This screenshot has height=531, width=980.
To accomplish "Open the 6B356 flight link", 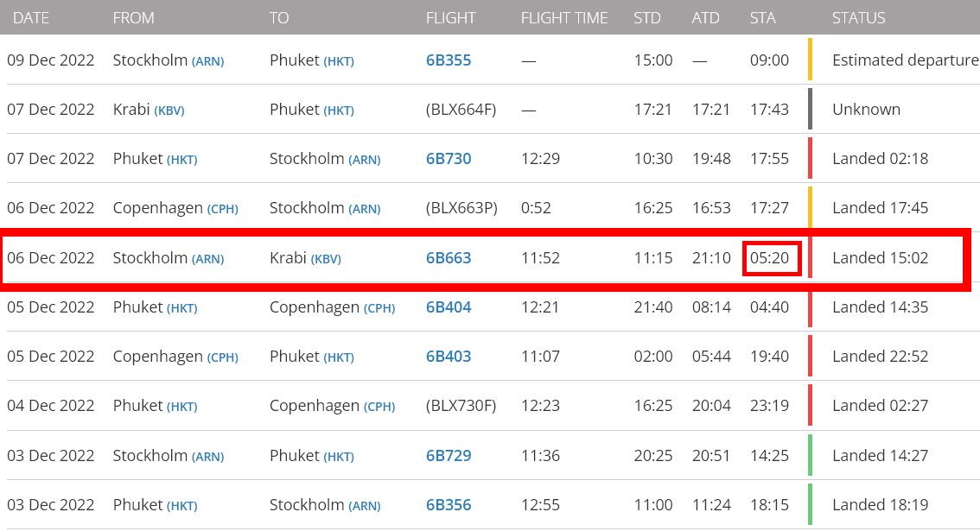I will 449,505.
